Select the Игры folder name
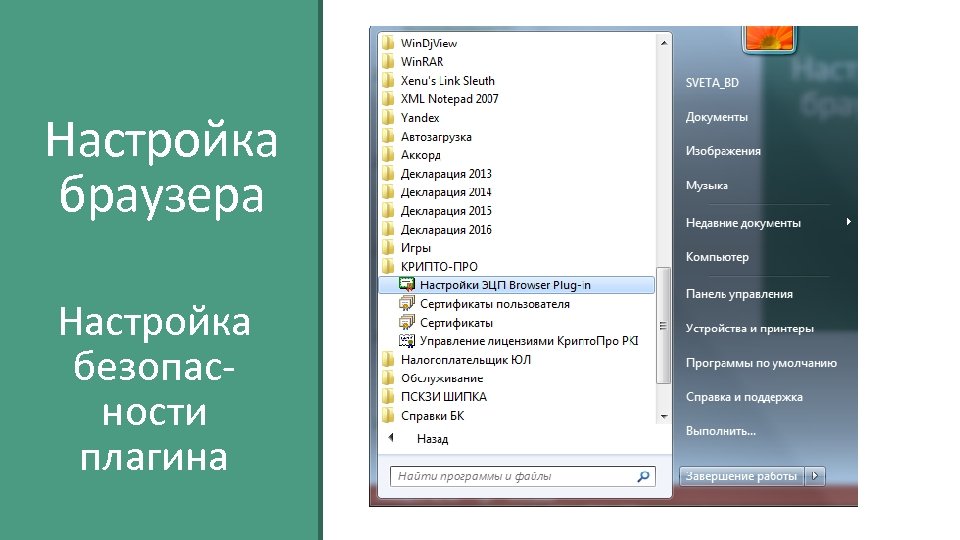The image size is (960, 540). click(416, 249)
